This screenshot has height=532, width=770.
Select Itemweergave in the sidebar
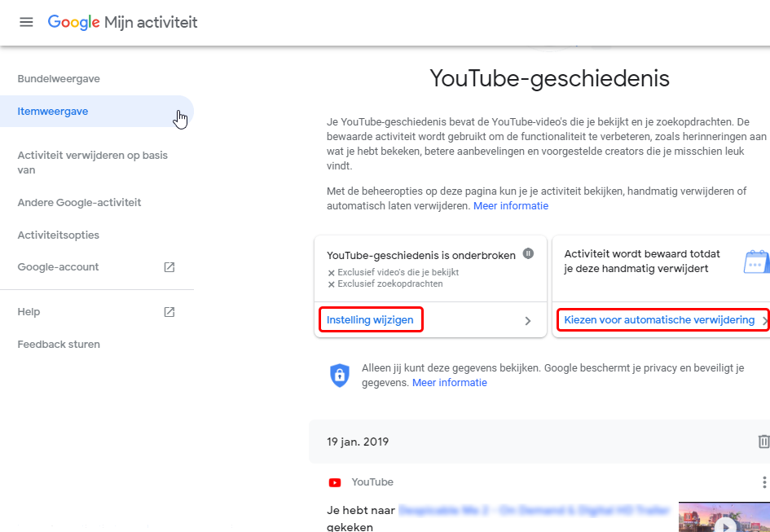(x=53, y=112)
